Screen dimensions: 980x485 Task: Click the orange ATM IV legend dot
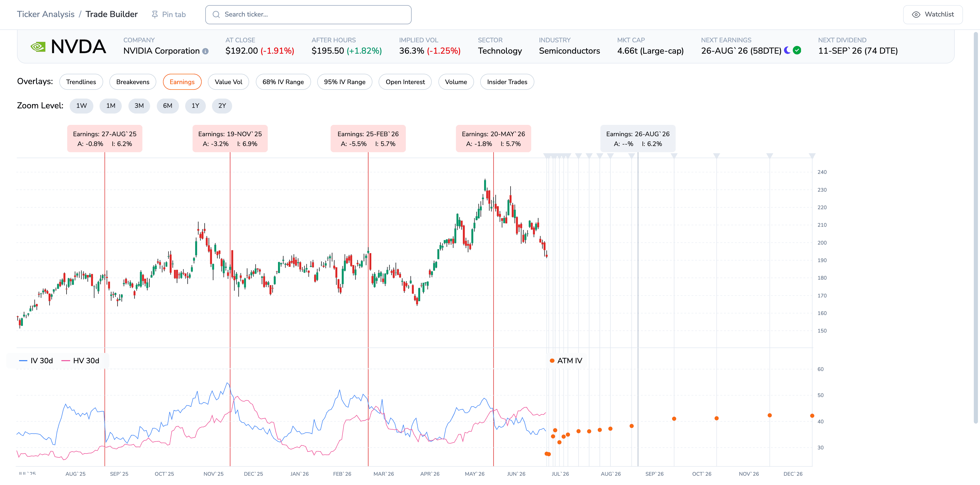pos(552,360)
